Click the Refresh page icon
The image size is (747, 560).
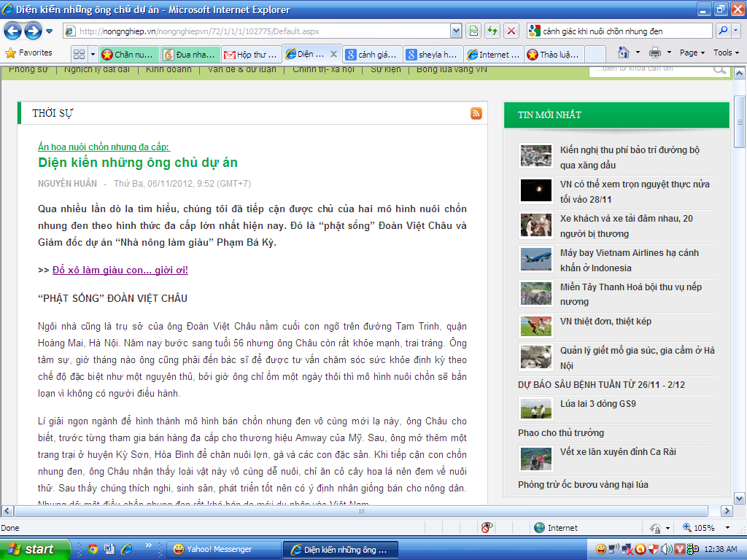point(492,31)
